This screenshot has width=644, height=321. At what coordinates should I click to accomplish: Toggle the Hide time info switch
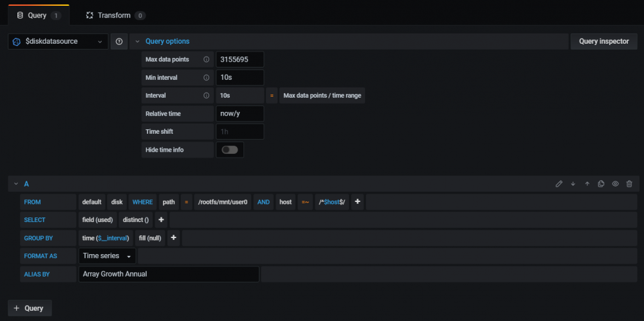(230, 150)
